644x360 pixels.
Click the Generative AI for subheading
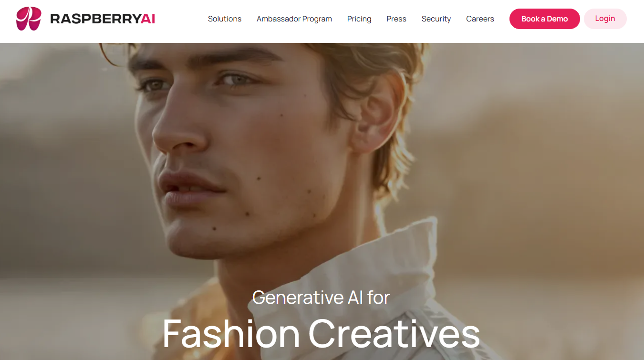[321, 298]
